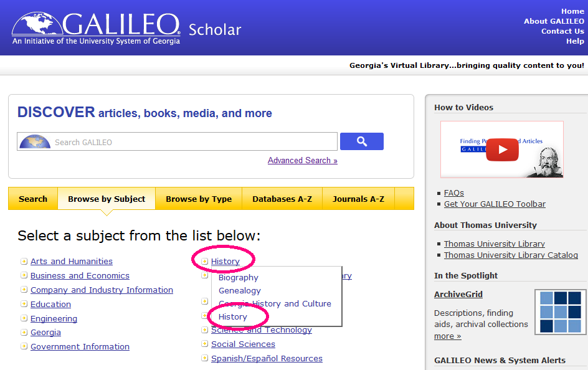Expand Company and Industry Information arrow icon

pos(24,290)
